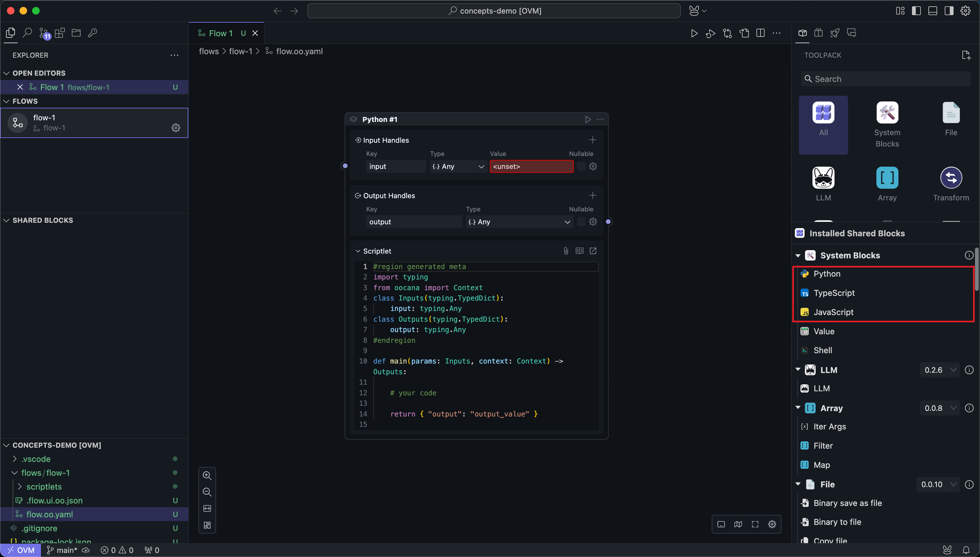The image size is (980, 557).
Task: Click the zoom in canvas icon
Action: (207, 475)
